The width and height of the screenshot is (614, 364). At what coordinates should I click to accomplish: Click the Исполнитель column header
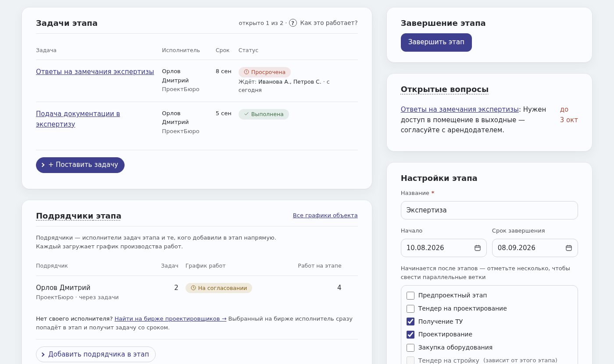(181, 50)
